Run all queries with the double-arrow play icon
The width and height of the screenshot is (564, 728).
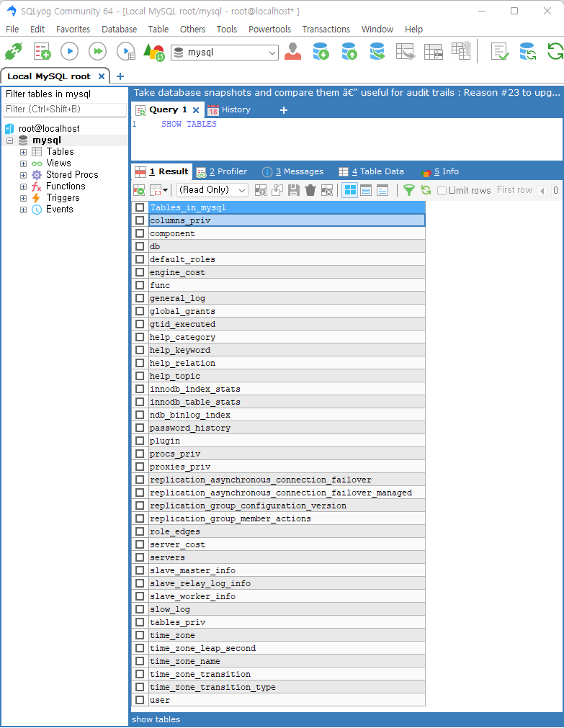pos(97,51)
